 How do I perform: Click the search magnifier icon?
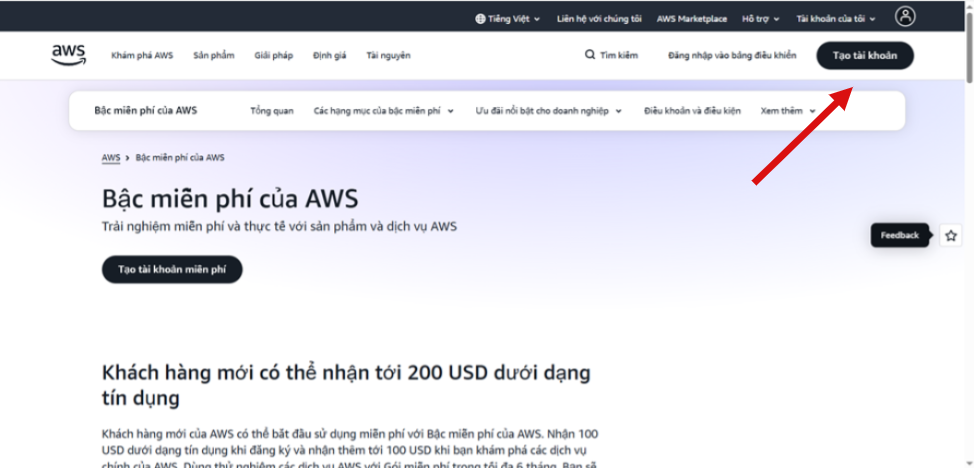tap(589, 55)
